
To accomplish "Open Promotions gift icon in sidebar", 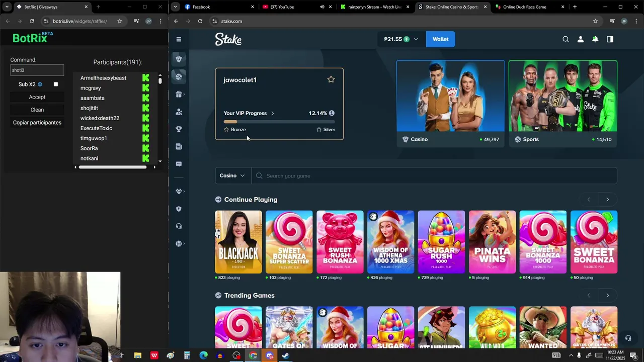I will pos(179,95).
